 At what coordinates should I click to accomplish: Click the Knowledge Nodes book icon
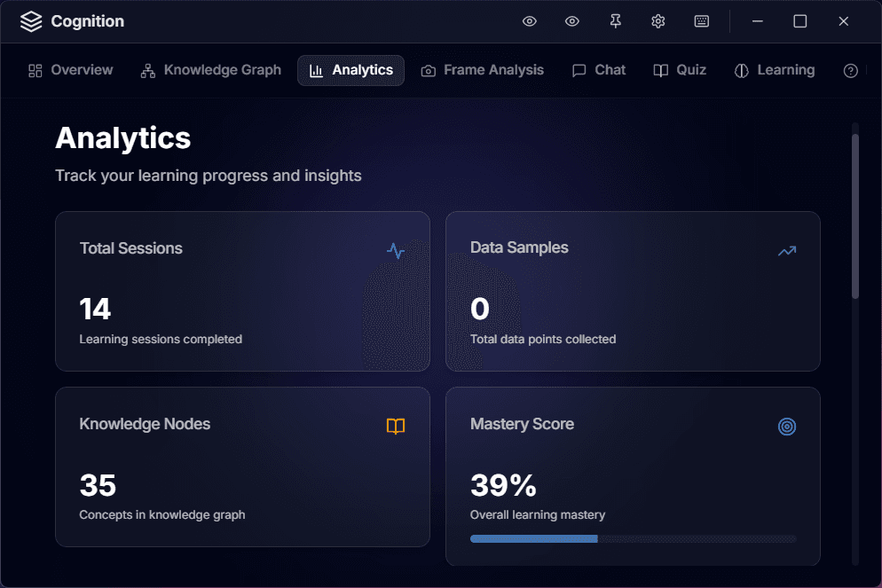pos(396,427)
